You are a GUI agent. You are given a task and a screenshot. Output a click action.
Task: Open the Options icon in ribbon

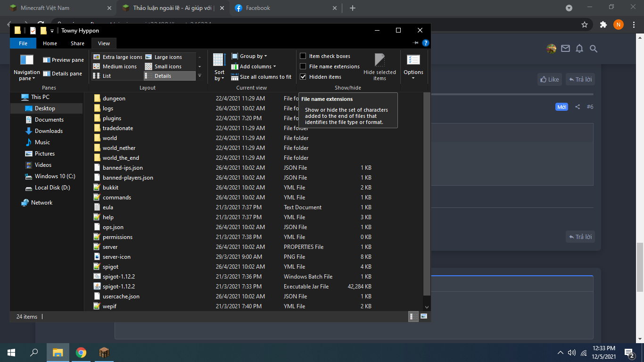413,60
